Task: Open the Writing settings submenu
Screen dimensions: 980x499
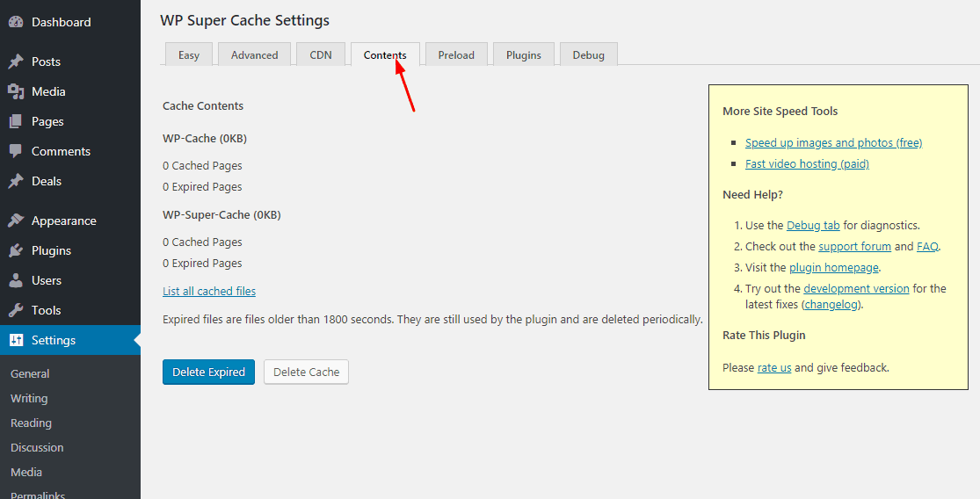Action: click(x=29, y=399)
